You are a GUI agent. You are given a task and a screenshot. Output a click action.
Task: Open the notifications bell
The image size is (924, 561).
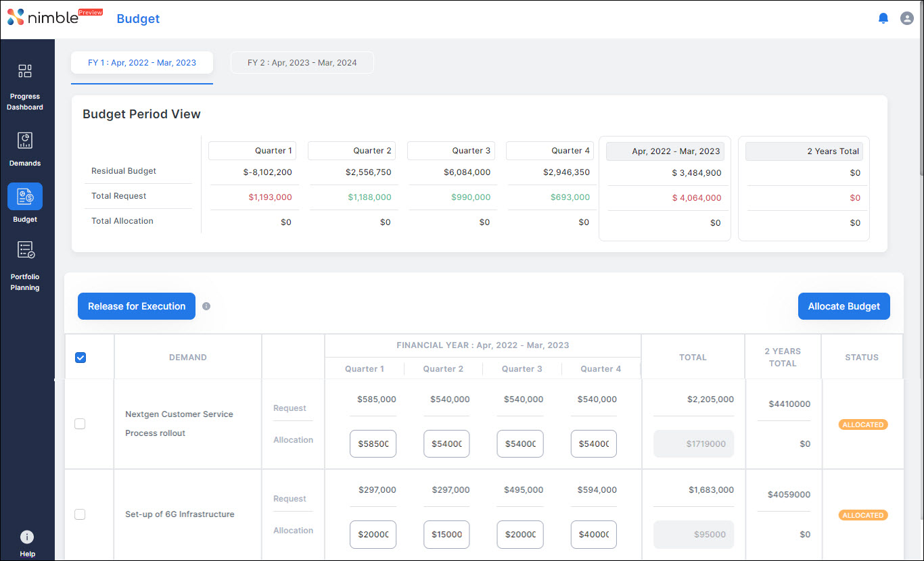coord(883,18)
